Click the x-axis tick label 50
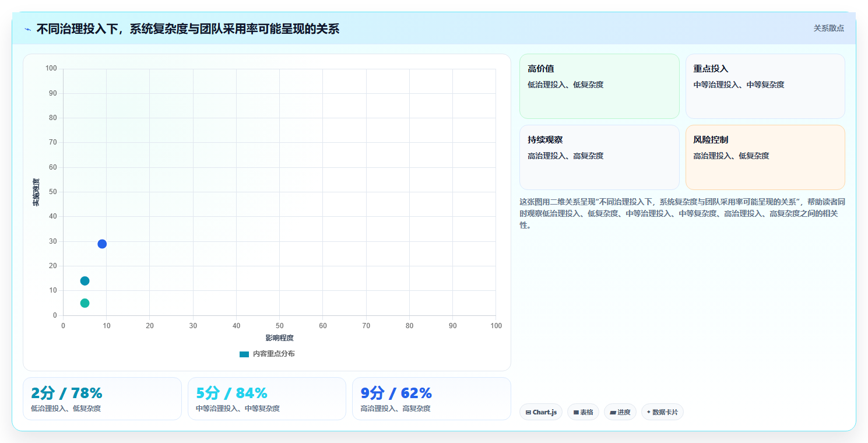 point(280,326)
